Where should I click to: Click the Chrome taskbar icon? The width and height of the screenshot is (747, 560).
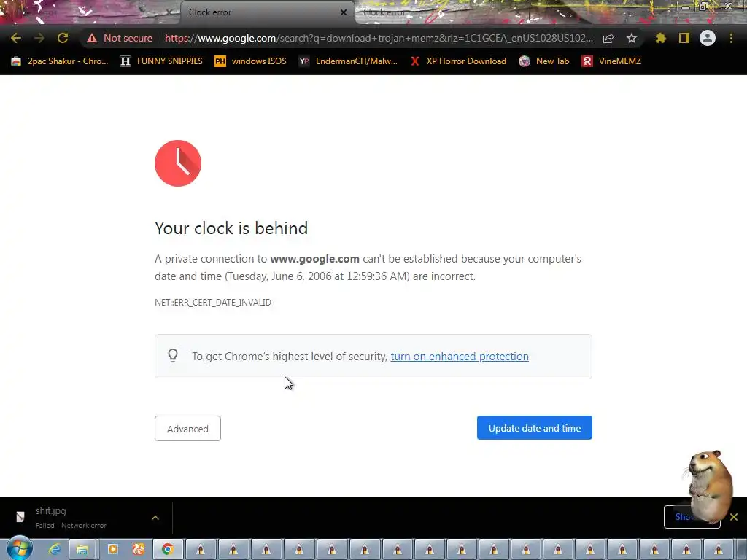tap(168, 550)
